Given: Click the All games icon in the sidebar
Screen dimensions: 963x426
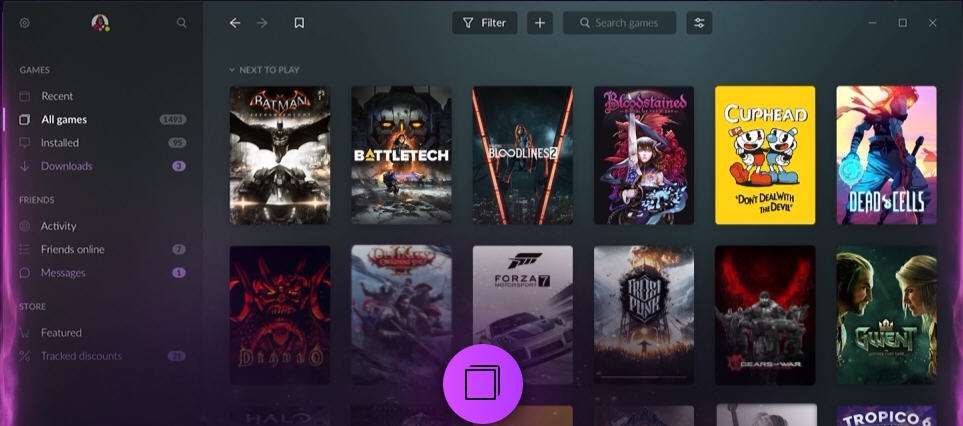Looking at the screenshot, I should 25,120.
